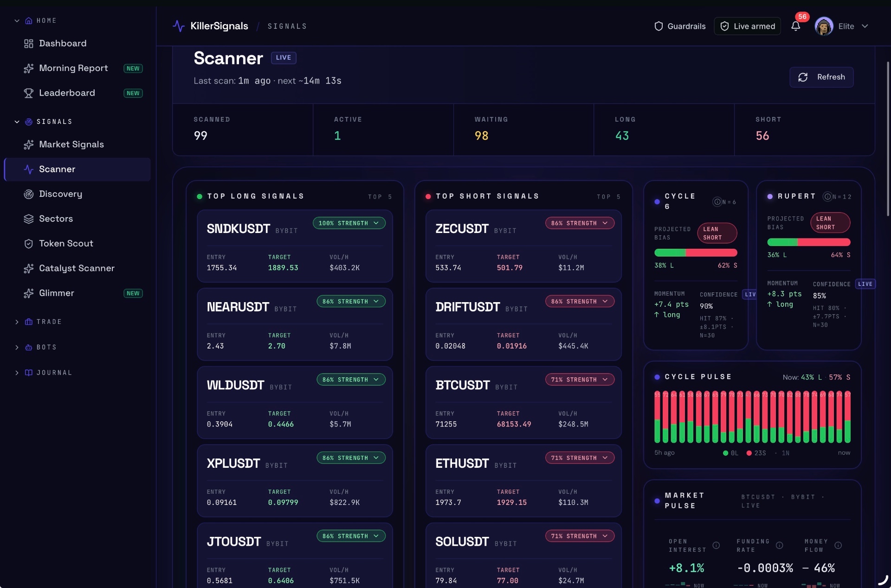Click the LIVE badge next to Scanner

coord(284,58)
